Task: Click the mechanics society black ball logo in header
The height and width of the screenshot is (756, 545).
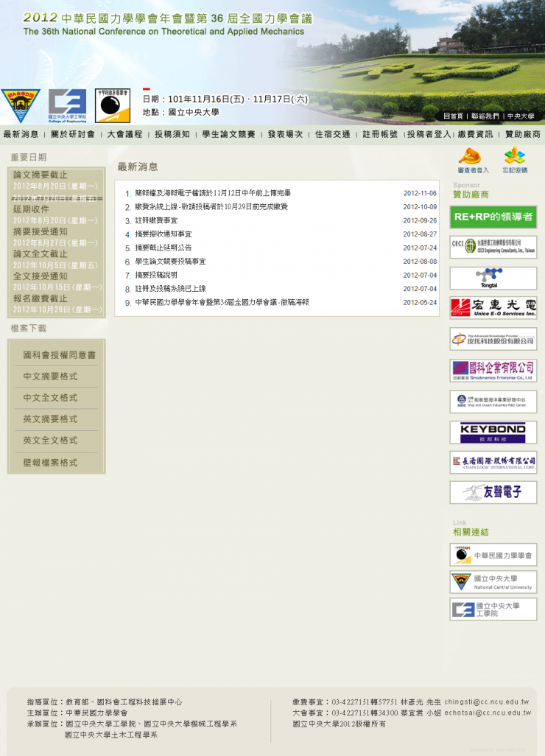Action: (113, 106)
